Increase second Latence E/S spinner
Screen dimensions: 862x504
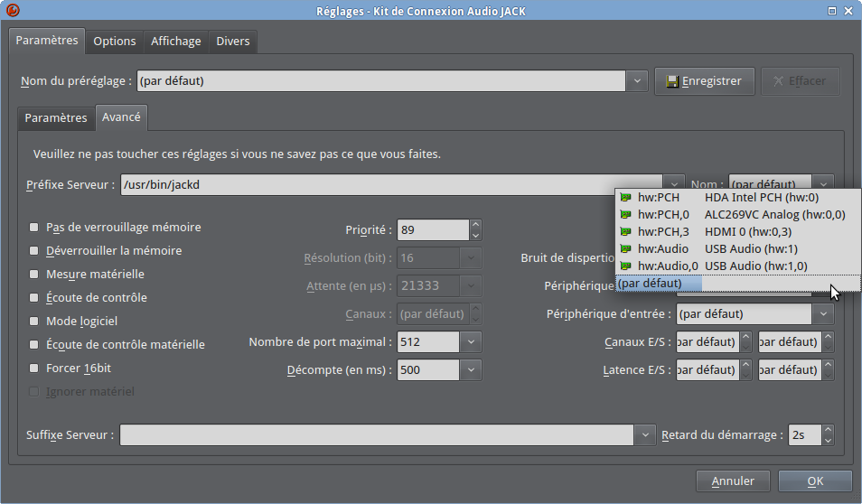tap(829, 364)
